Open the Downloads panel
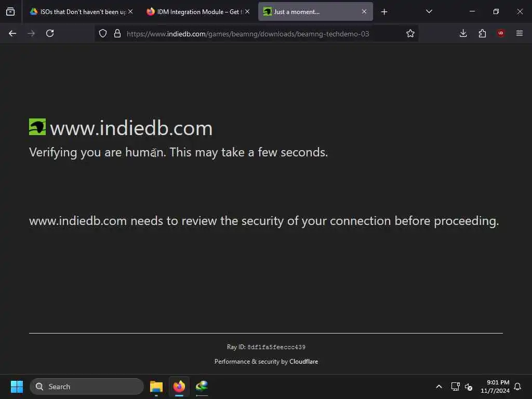 (x=463, y=33)
